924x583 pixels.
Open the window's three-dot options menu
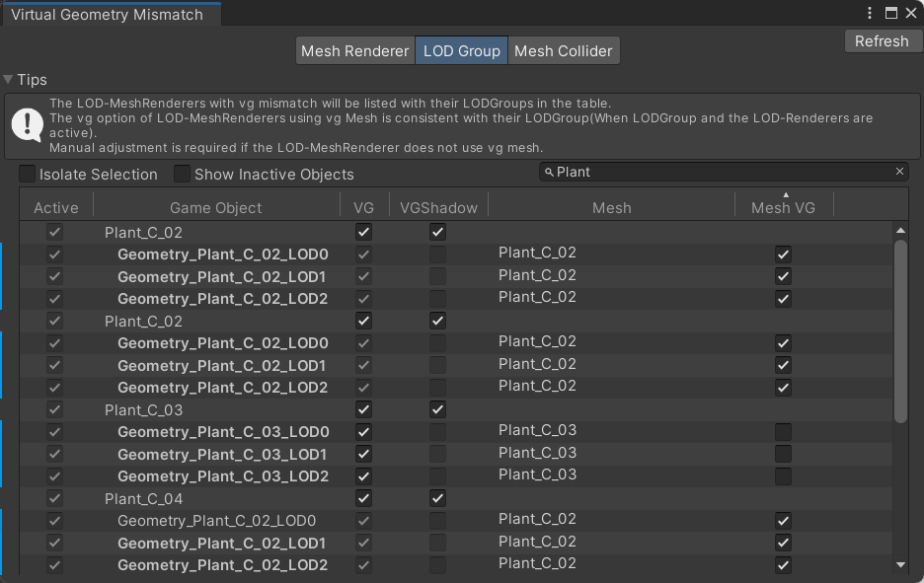870,14
